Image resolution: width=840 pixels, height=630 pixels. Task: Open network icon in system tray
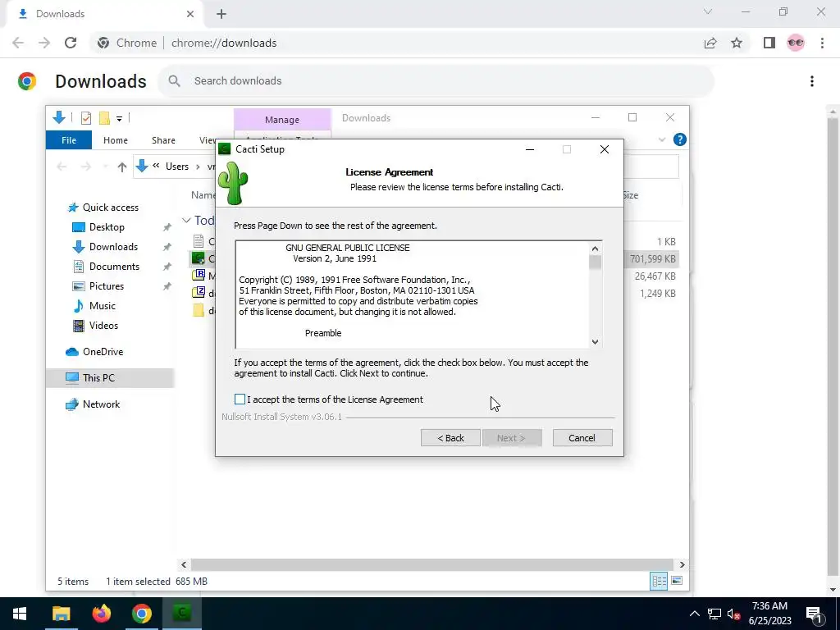714,614
